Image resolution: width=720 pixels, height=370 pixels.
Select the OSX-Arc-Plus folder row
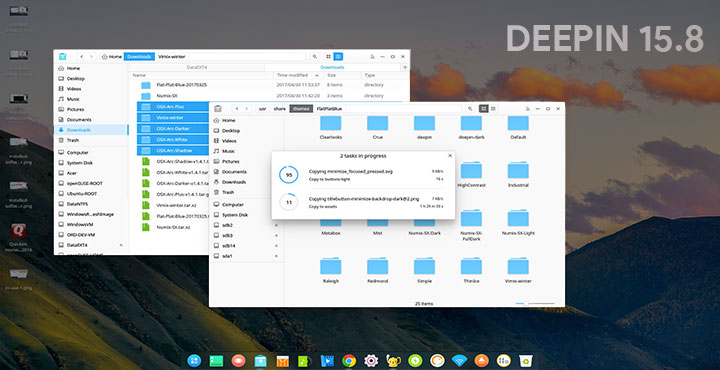[173, 107]
